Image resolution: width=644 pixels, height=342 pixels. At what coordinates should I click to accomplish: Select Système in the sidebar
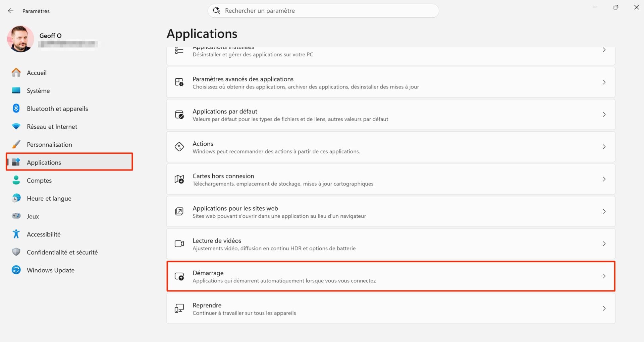[x=38, y=90]
